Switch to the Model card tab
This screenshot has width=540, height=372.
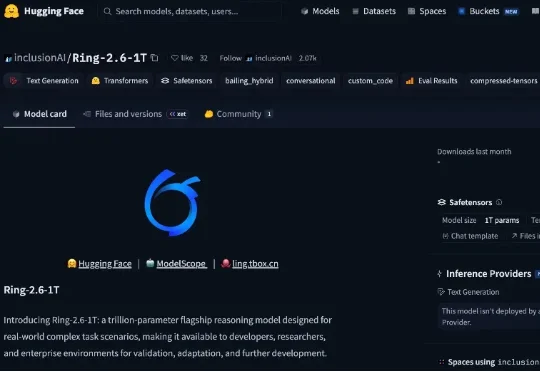[40, 114]
